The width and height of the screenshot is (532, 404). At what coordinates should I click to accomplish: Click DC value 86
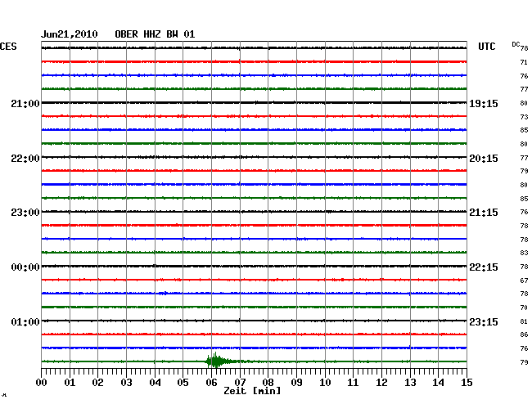coord(524,334)
